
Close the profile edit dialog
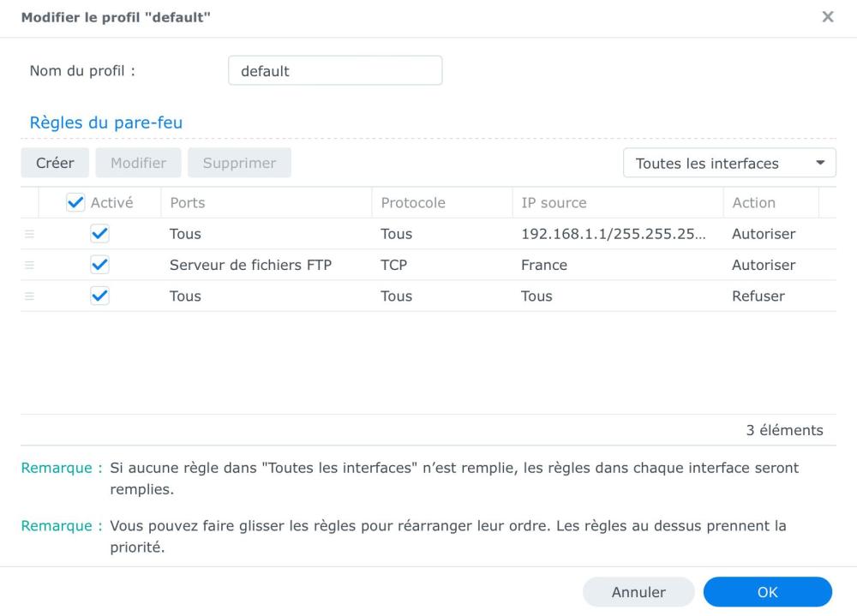click(x=828, y=17)
